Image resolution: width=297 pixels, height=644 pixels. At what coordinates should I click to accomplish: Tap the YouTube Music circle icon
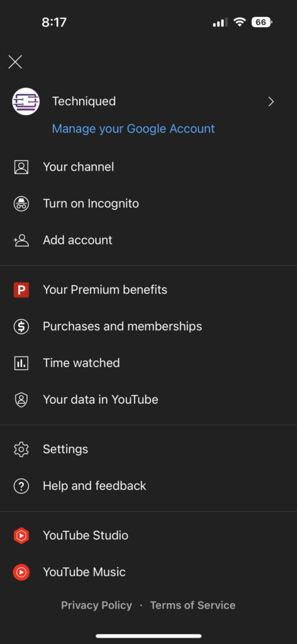(x=21, y=572)
